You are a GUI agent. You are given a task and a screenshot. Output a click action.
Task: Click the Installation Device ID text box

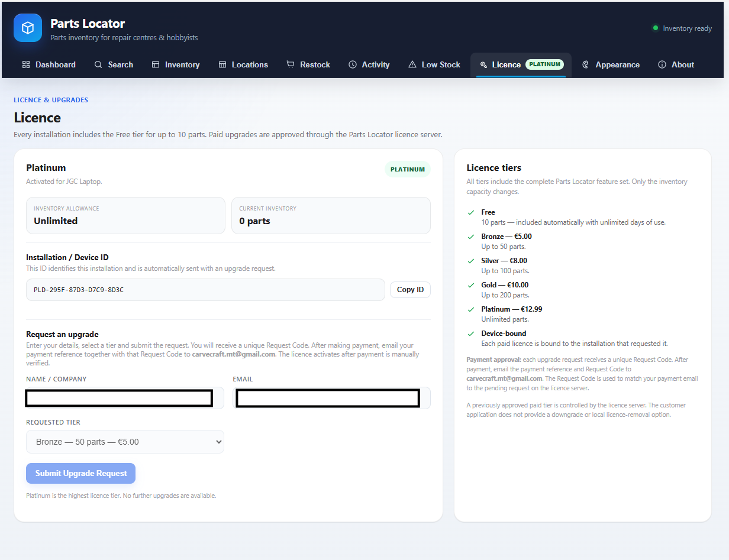(x=205, y=290)
